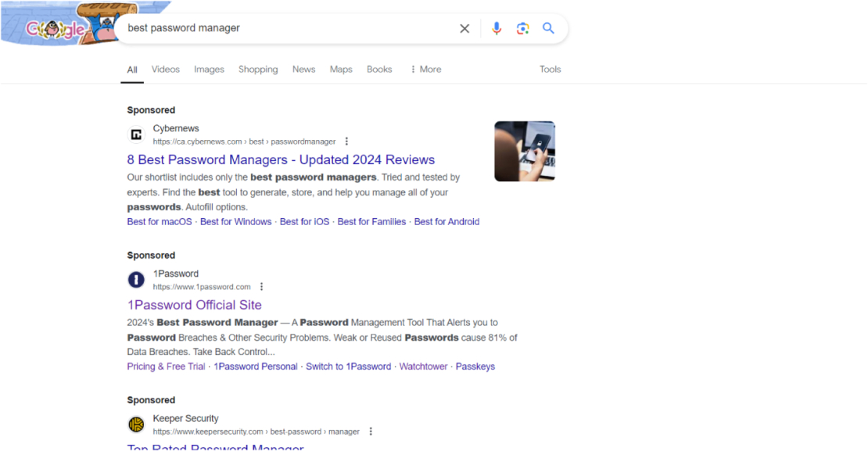Click the Pricing & Free Trial sitelink
This screenshot has width=868, height=451.
(166, 367)
